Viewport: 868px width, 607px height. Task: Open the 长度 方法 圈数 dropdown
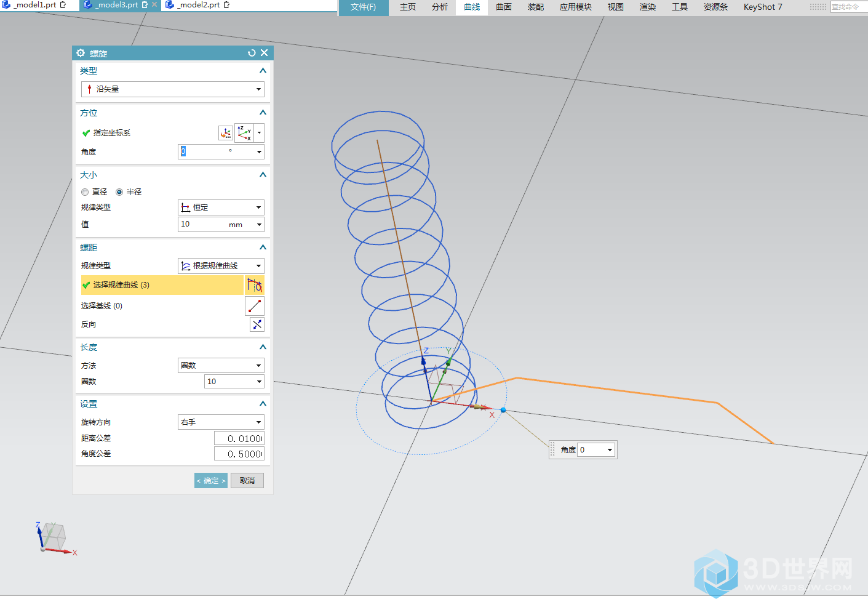pos(221,366)
